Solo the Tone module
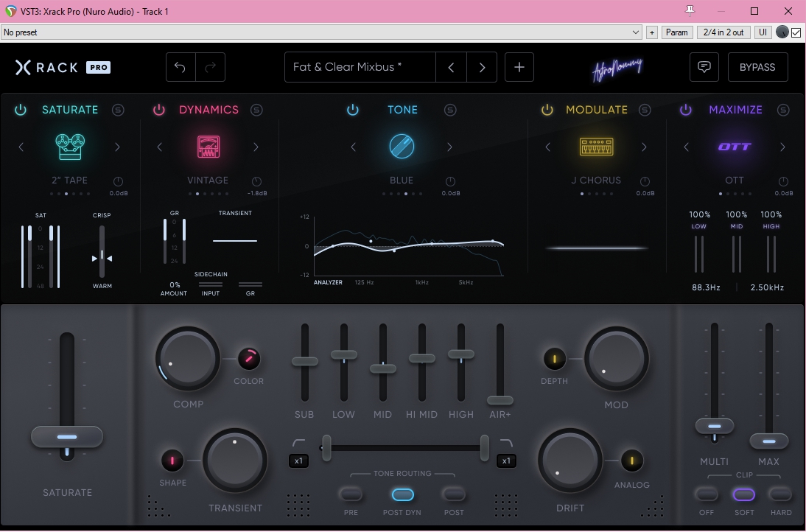The width and height of the screenshot is (806, 532). point(450,110)
